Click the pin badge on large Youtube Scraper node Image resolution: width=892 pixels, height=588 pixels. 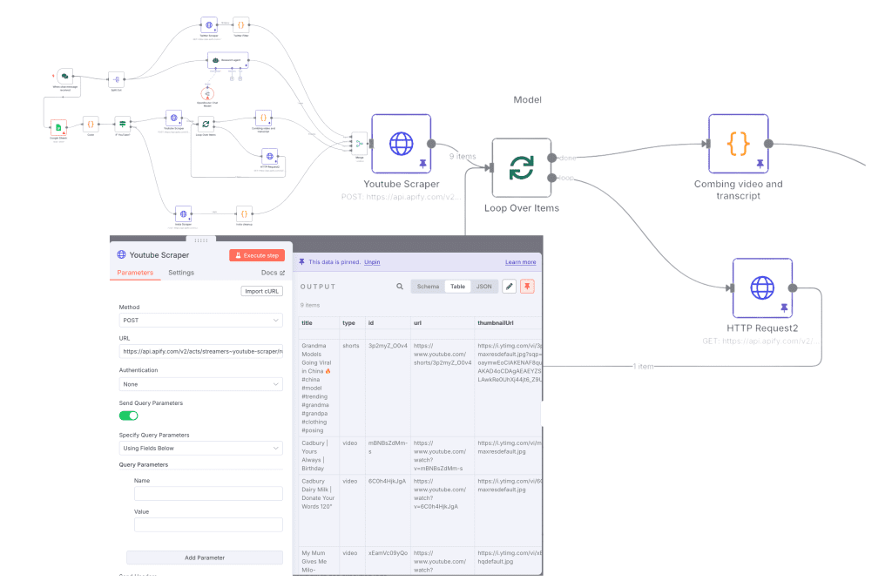tap(422, 164)
